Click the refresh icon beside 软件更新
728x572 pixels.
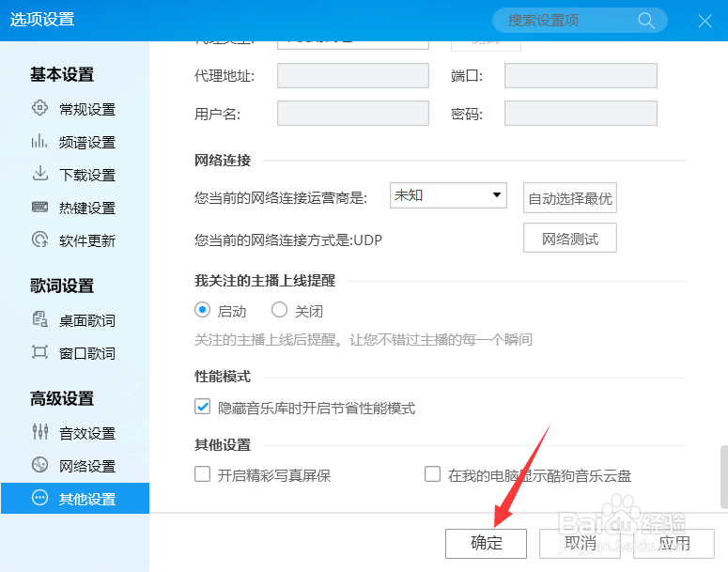40,240
